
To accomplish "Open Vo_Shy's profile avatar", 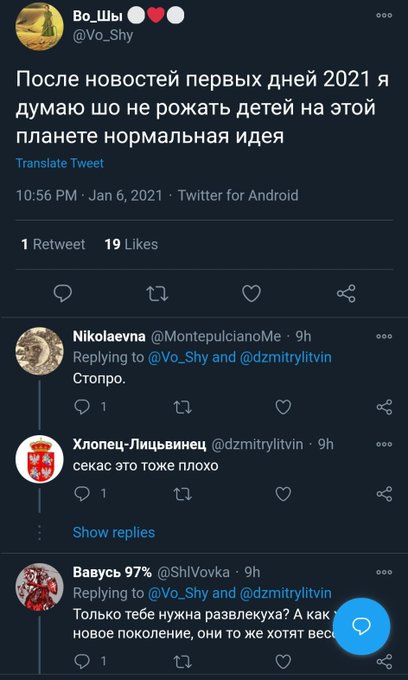I will pos(39,26).
